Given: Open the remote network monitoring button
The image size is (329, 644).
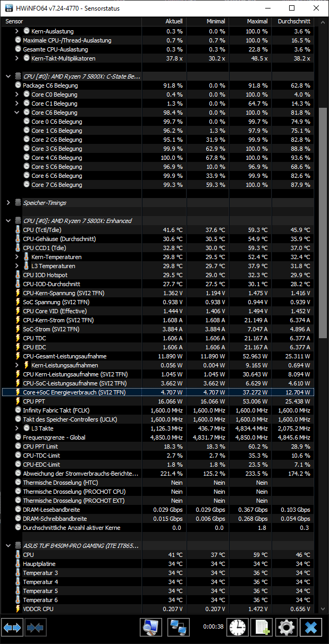Looking at the screenshot, I should 179,628.
